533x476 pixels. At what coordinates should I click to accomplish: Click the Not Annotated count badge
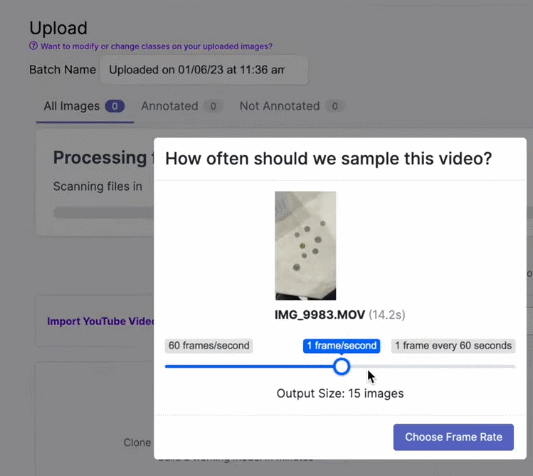(335, 106)
